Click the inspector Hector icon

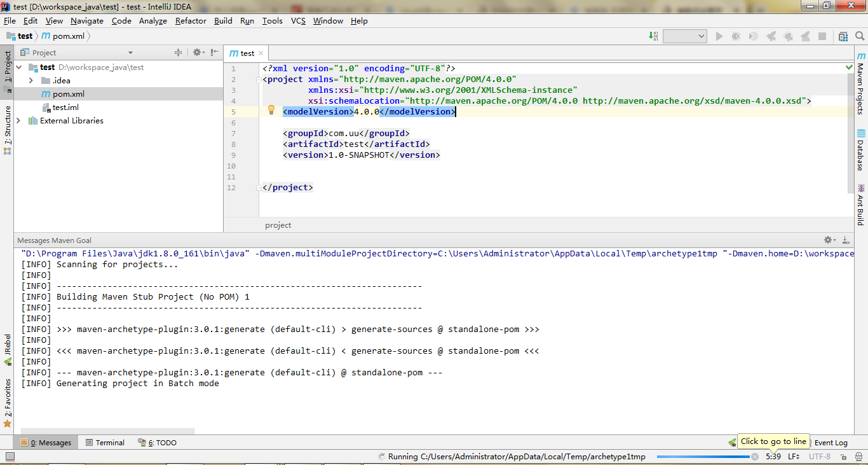click(857, 457)
